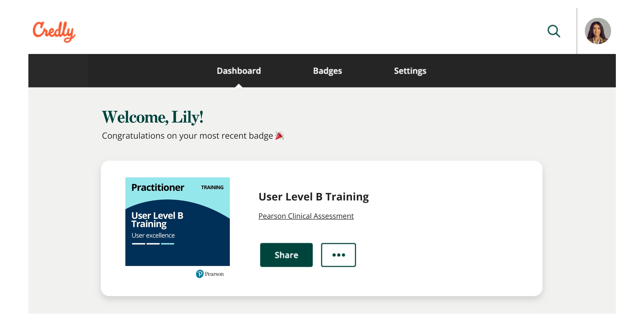644x322 pixels.
Task: Click the Share button
Action: click(x=286, y=255)
